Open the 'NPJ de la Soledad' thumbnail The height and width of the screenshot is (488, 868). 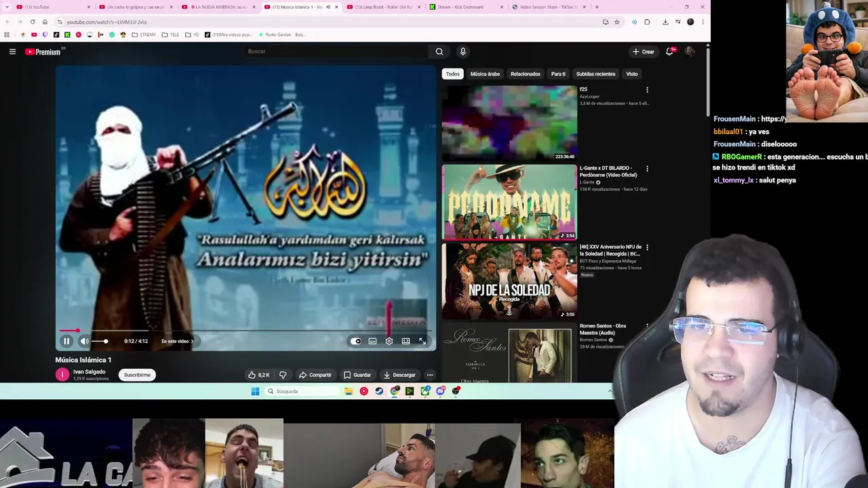click(x=509, y=281)
